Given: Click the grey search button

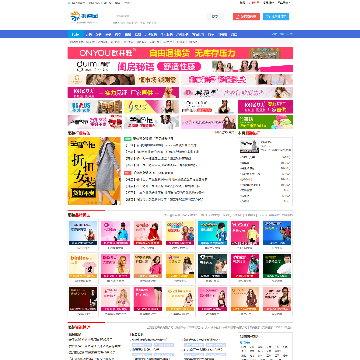Looking at the screenshot, I should (x=215, y=16).
